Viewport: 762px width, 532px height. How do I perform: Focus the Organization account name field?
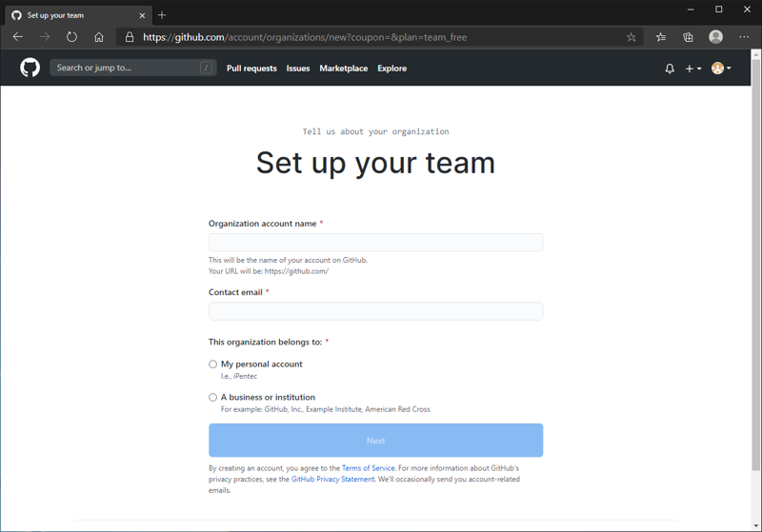click(375, 243)
